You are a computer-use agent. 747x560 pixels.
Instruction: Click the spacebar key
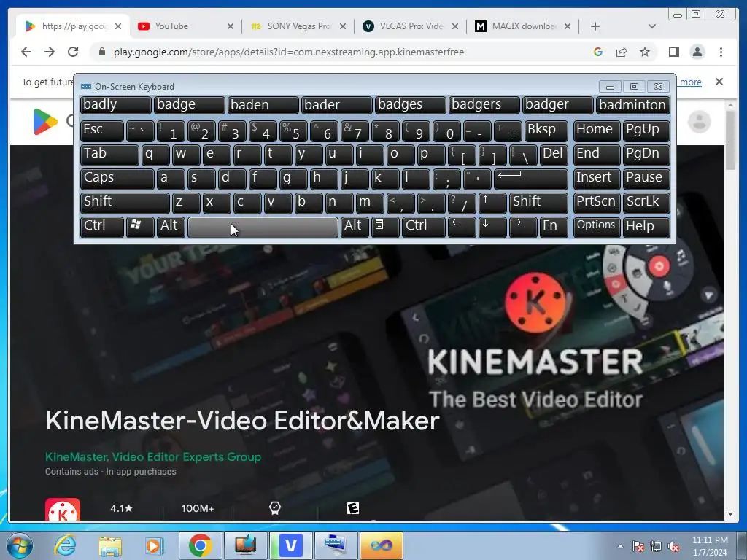click(263, 226)
